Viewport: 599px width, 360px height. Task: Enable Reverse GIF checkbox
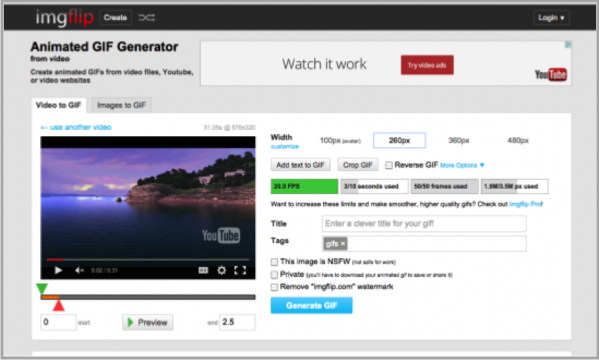[389, 165]
